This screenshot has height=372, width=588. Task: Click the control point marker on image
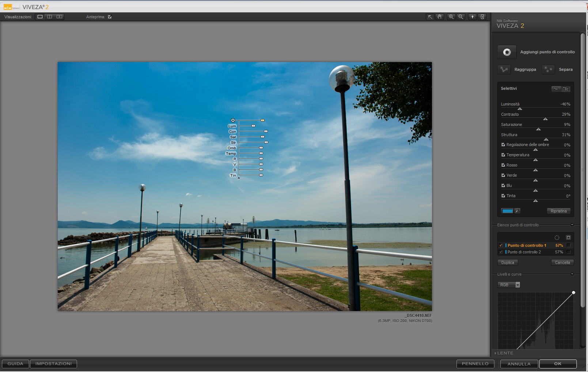point(233,120)
